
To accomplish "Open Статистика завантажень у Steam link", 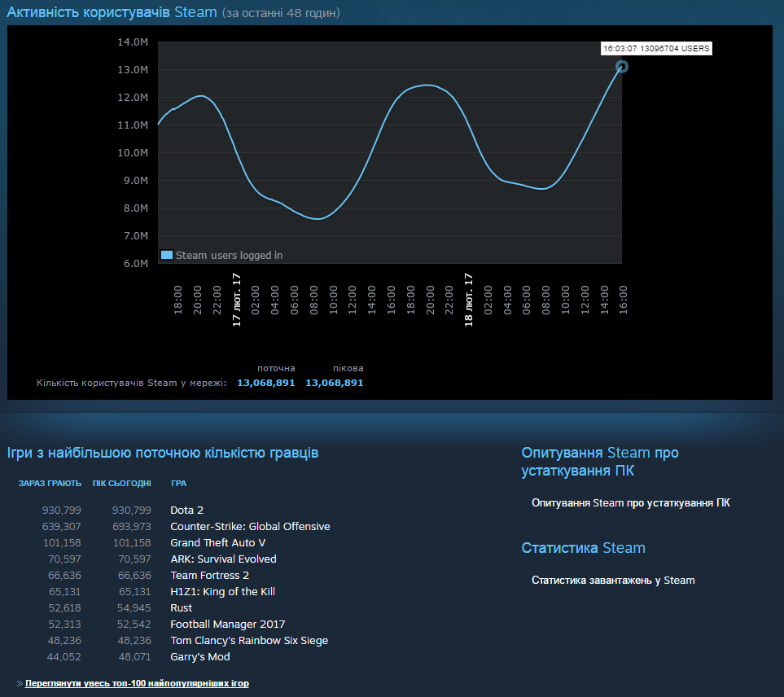I will [613, 580].
